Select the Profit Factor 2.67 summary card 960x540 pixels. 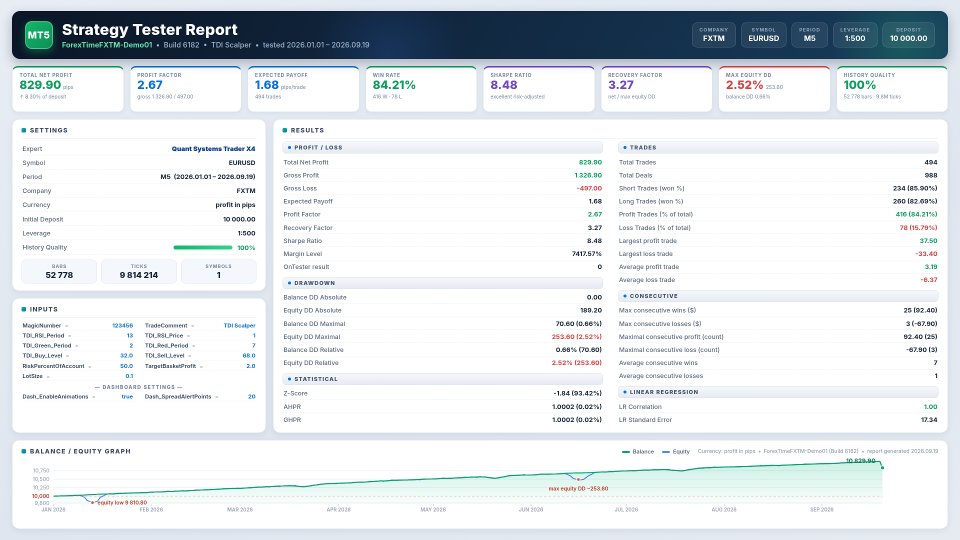186,89
